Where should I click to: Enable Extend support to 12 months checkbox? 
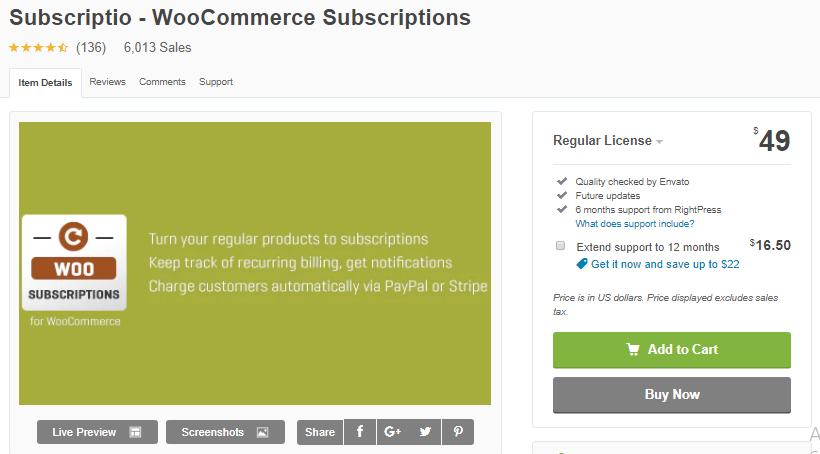coord(561,246)
